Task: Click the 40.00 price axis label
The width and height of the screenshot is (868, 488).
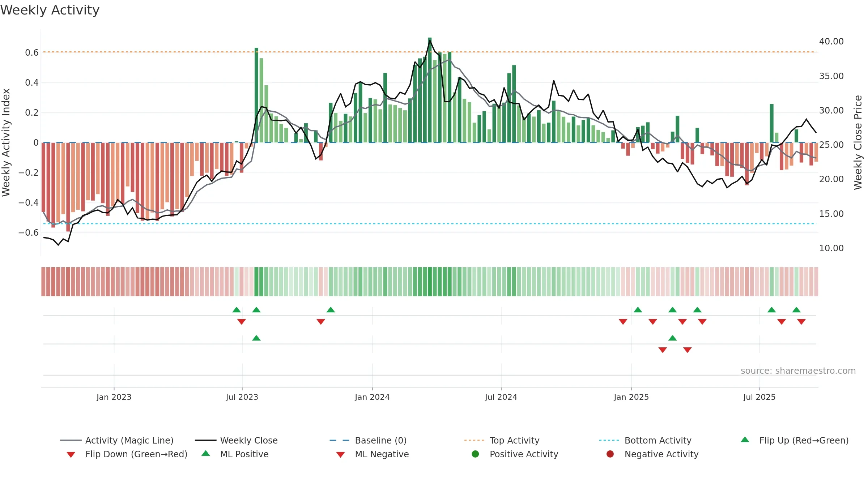Action: [x=831, y=42]
